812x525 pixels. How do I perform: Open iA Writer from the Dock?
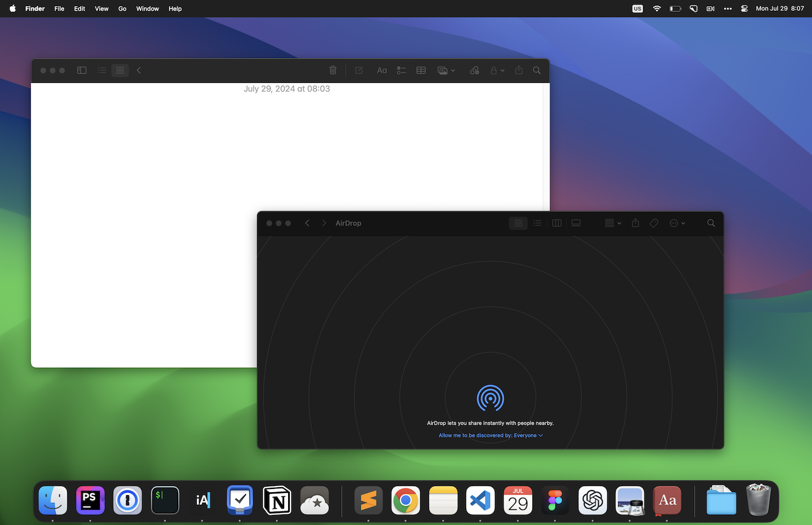point(202,500)
